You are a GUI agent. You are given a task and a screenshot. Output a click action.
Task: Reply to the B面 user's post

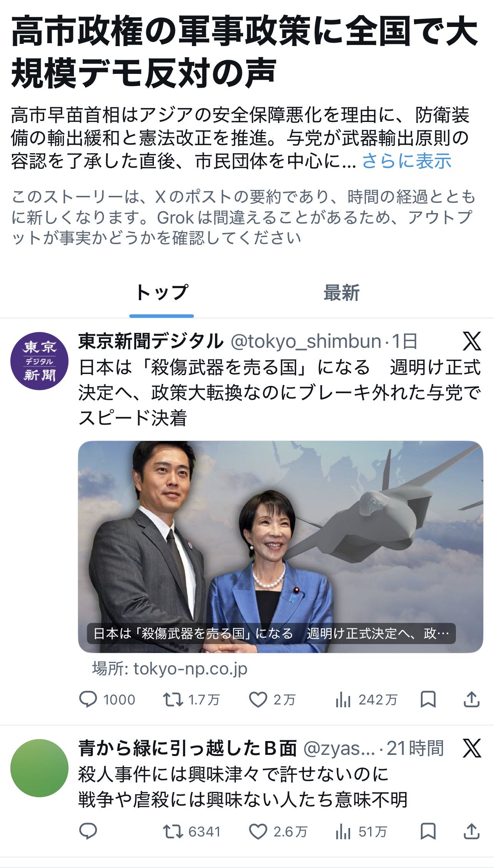click(88, 832)
